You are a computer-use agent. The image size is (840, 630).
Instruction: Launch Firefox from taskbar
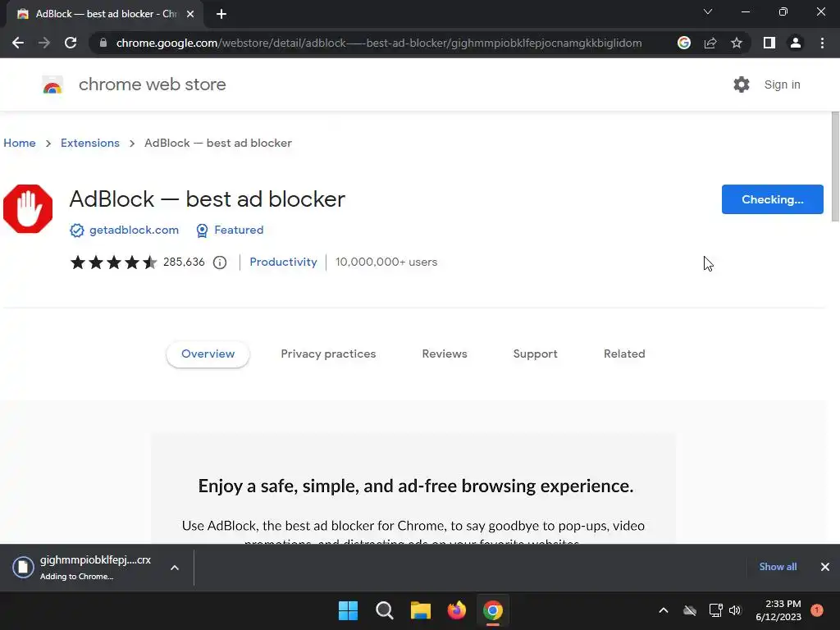[x=456, y=610]
